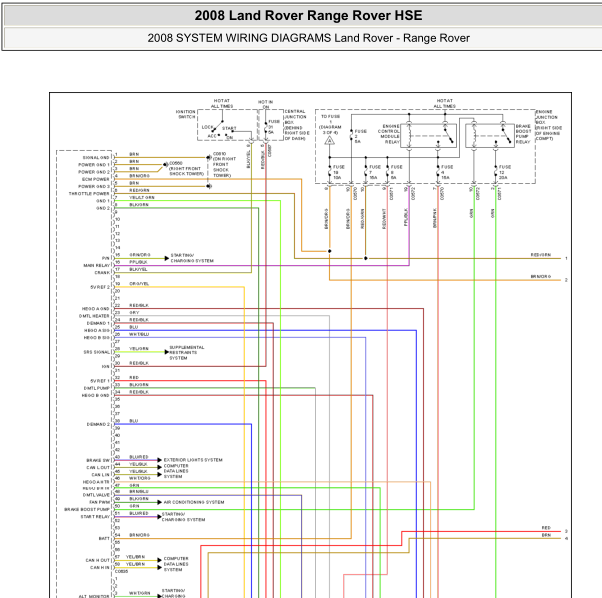Click the 'DMTL VALVE' pin label
The image size is (602, 598).
pos(96,495)
